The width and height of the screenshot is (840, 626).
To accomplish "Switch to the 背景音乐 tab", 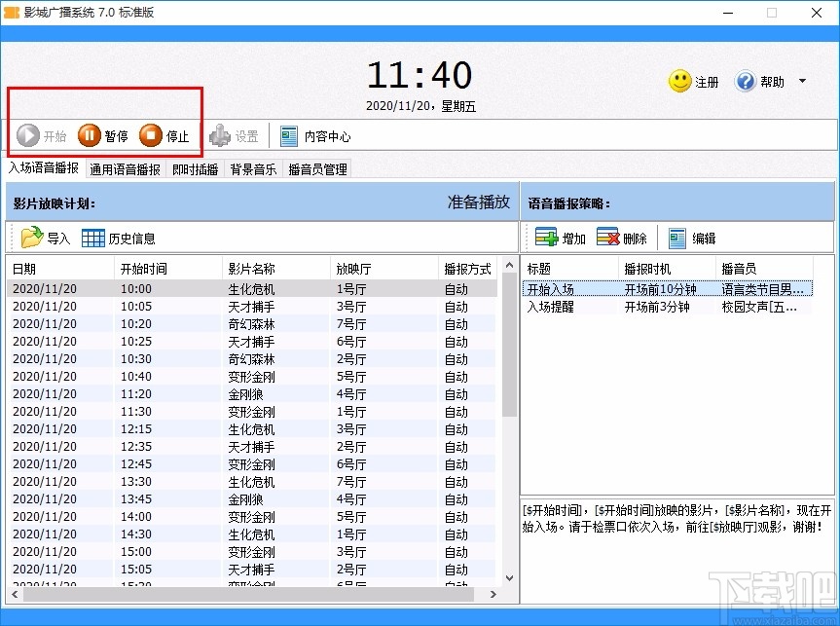I will (253, 167).
